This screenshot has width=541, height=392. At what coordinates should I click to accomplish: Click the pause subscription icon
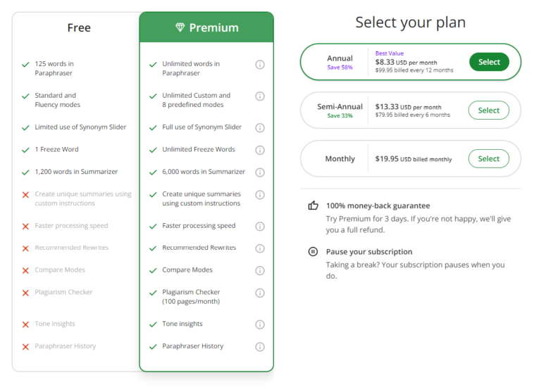pyautogui.click(x=313, y=251)
